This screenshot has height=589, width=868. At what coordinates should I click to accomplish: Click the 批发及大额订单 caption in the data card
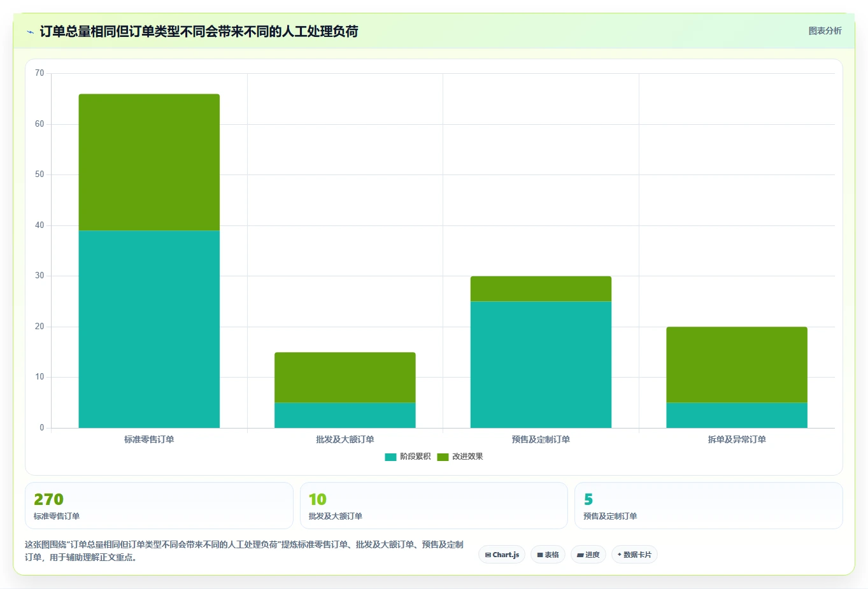point(336,516)
